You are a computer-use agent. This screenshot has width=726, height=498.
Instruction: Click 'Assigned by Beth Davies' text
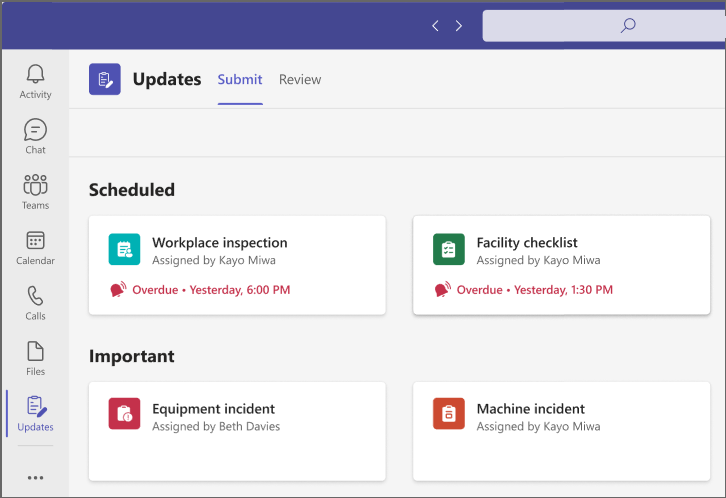(216, 426)
